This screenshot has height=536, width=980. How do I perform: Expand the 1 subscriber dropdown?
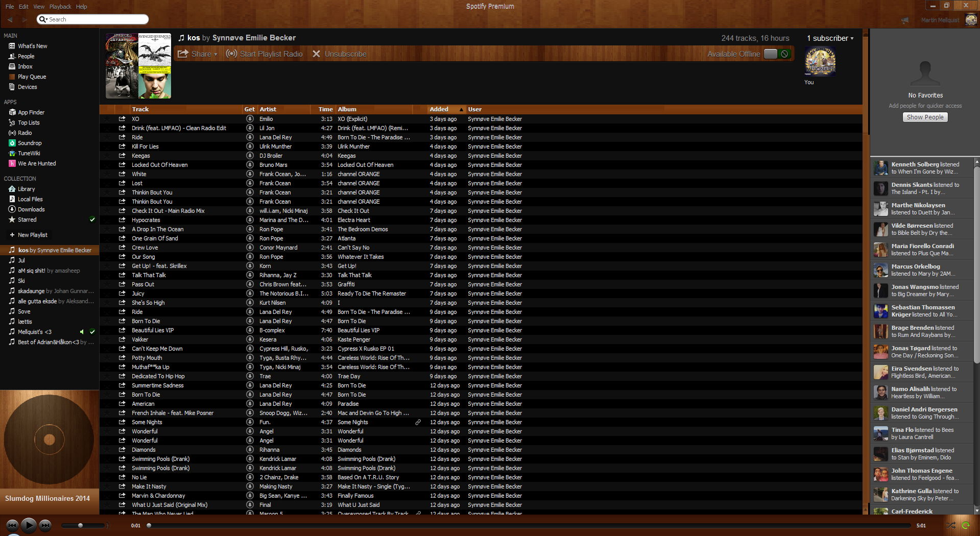tap(830, 38)
